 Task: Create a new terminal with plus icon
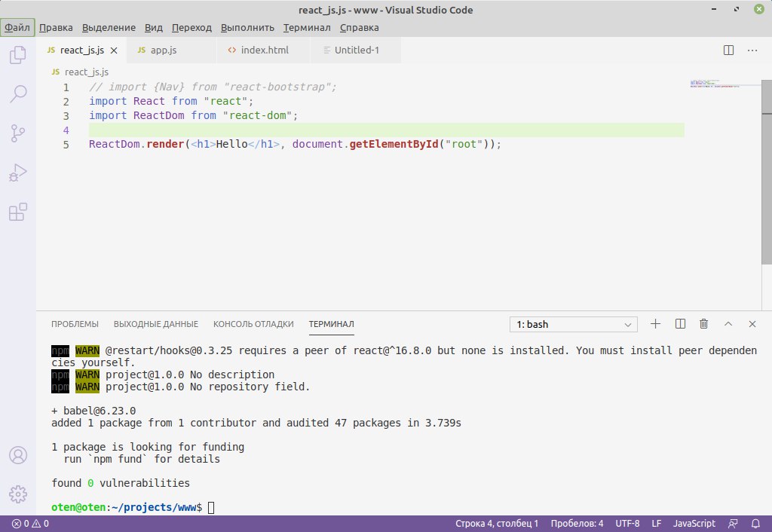click(655, 324)
